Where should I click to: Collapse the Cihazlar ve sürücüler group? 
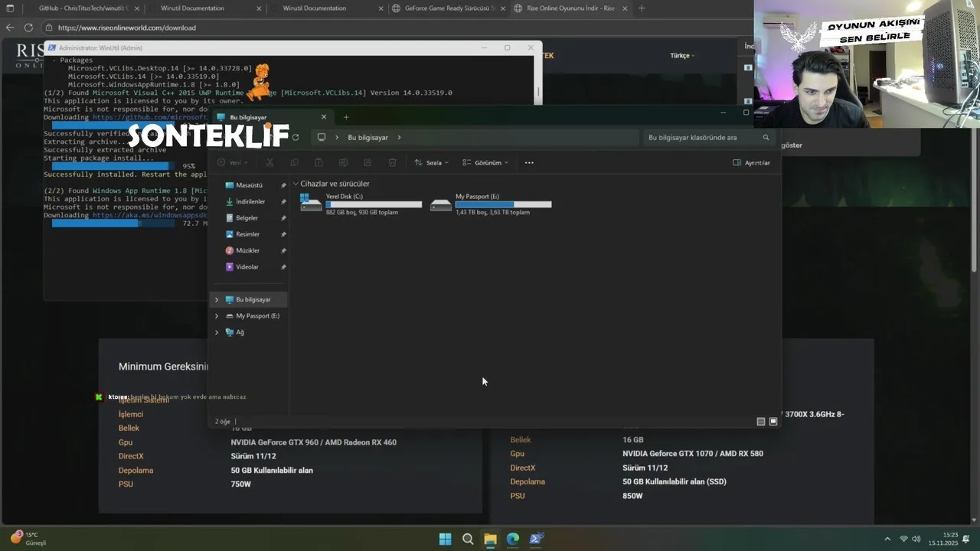click(x=296, y=184)
